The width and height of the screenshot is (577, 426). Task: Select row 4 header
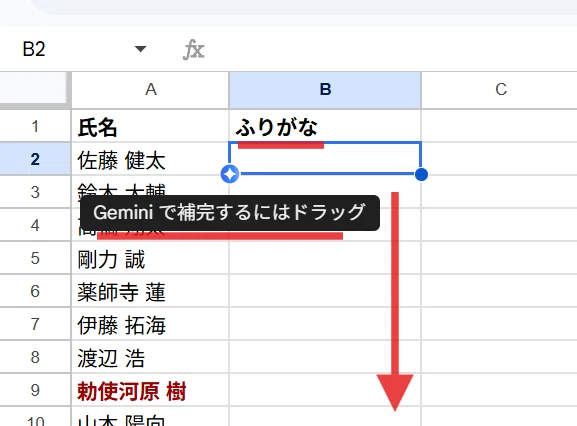point(35,225)
